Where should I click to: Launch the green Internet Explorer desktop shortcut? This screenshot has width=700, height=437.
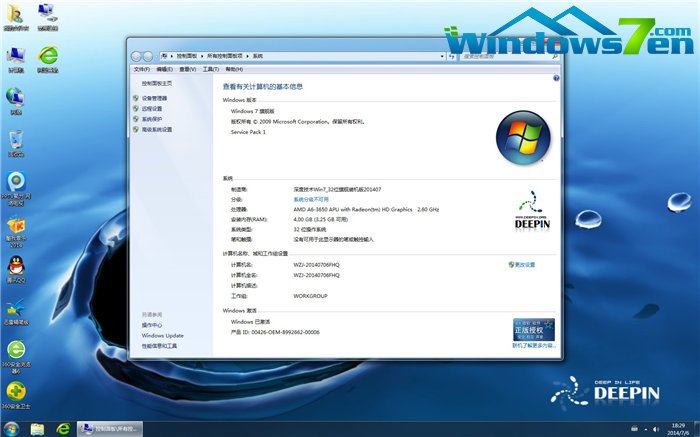click(48, 59)
